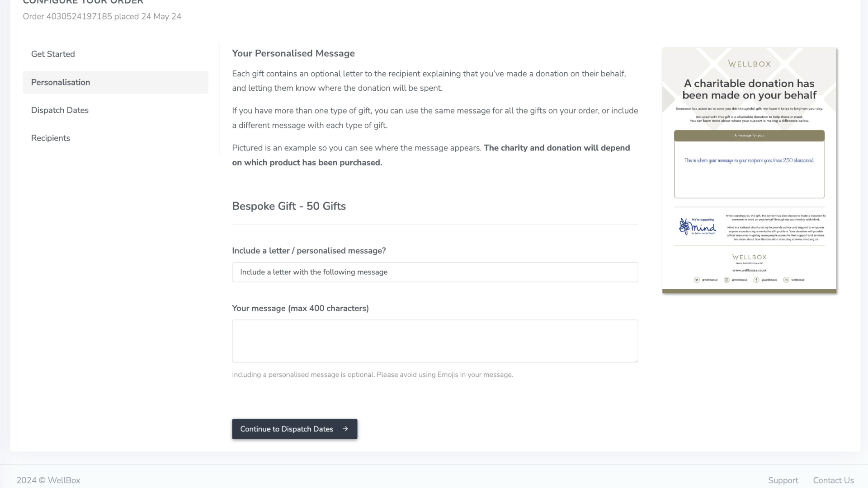The width and height of the screenshot is (868, 488).
Task: Click the charitable donation heading in the preview
Action: click(x=749, y=89)
